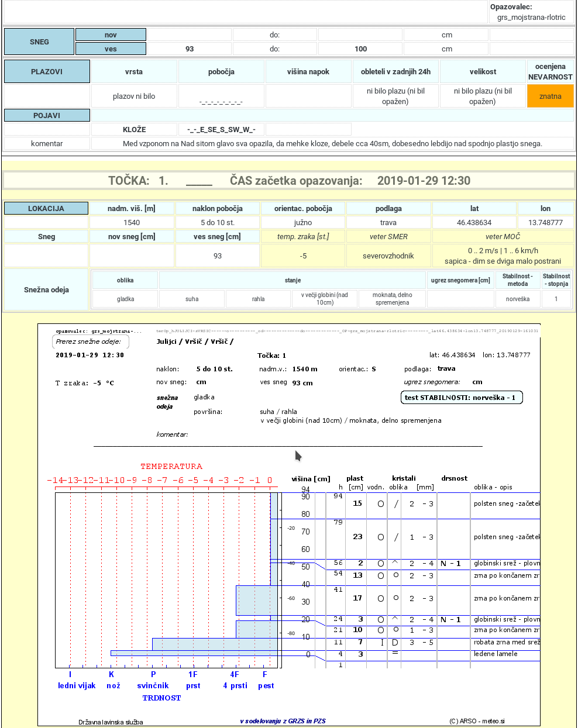Select the 'nov' snow row label

111,35
